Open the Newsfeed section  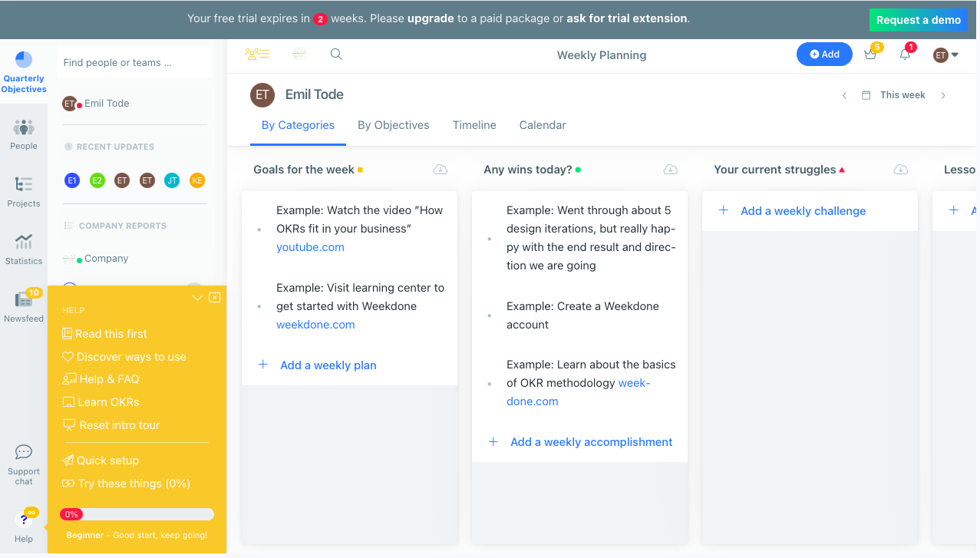click(x=24, y=306)
